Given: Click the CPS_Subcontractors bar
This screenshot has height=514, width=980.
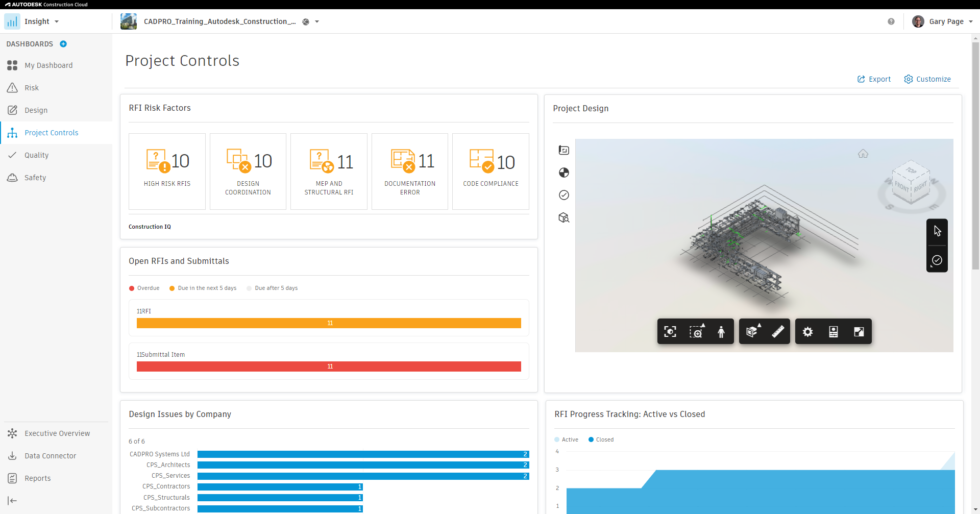Looking at the screenshot, I should [x=280, y=509].
